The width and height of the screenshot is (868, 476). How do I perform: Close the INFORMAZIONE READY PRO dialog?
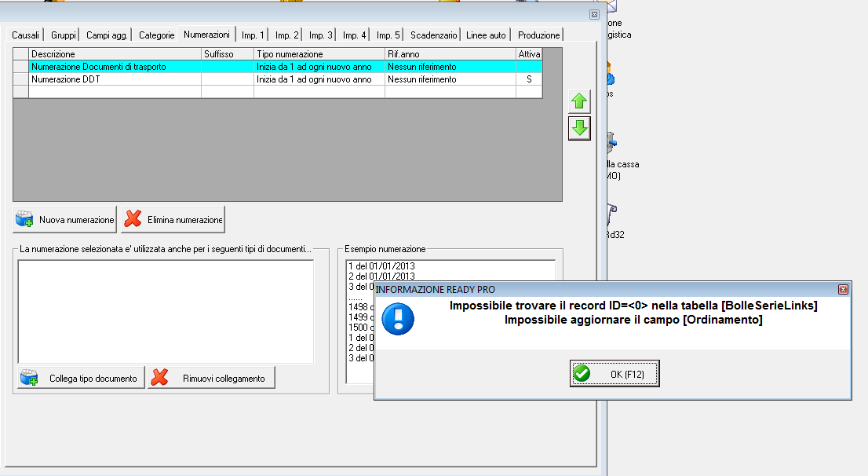click(843, 289)
